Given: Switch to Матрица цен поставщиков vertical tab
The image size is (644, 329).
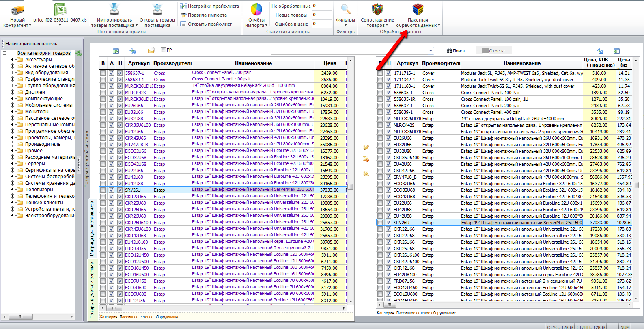Looking at the screenshot, I should (x=92, y=228).
